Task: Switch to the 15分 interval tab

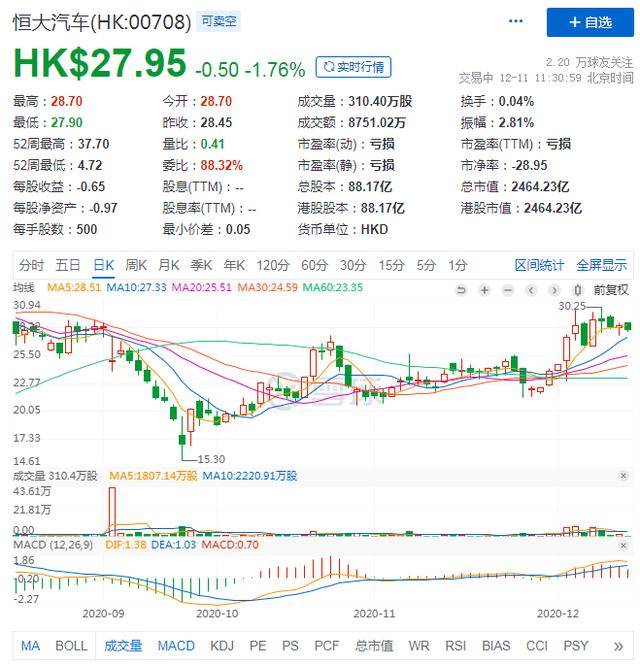Action: point(391,265)
